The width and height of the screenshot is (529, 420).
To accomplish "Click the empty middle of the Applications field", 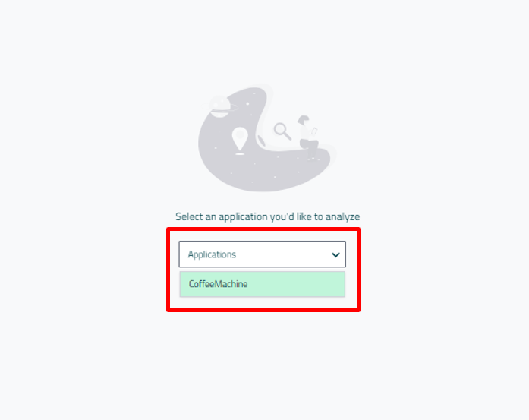I will pos(283,254).
